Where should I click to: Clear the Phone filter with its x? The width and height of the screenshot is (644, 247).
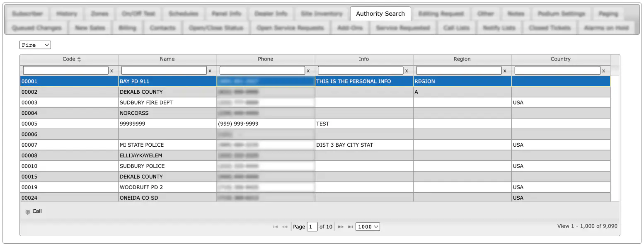coord(308,71)
